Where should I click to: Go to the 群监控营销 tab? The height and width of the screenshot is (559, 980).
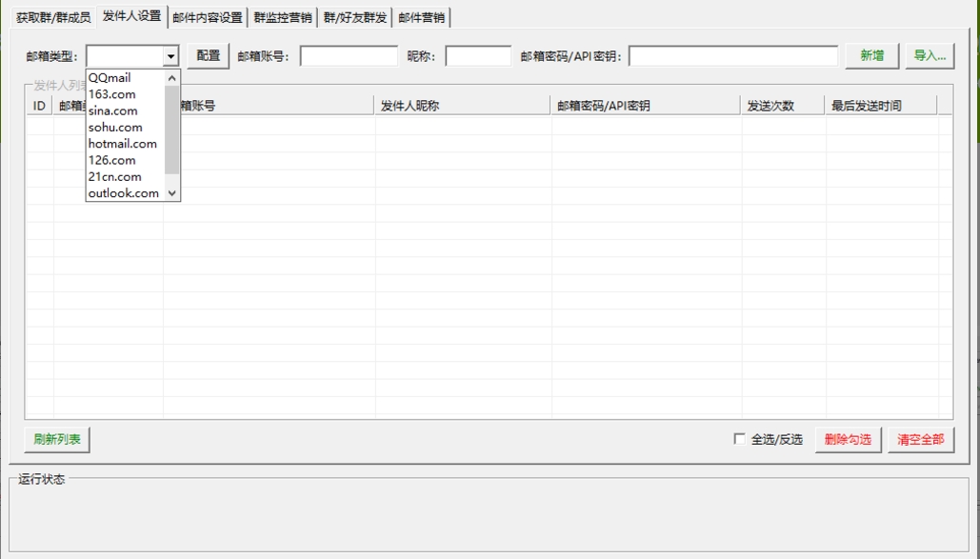click(x=283, y=17)
